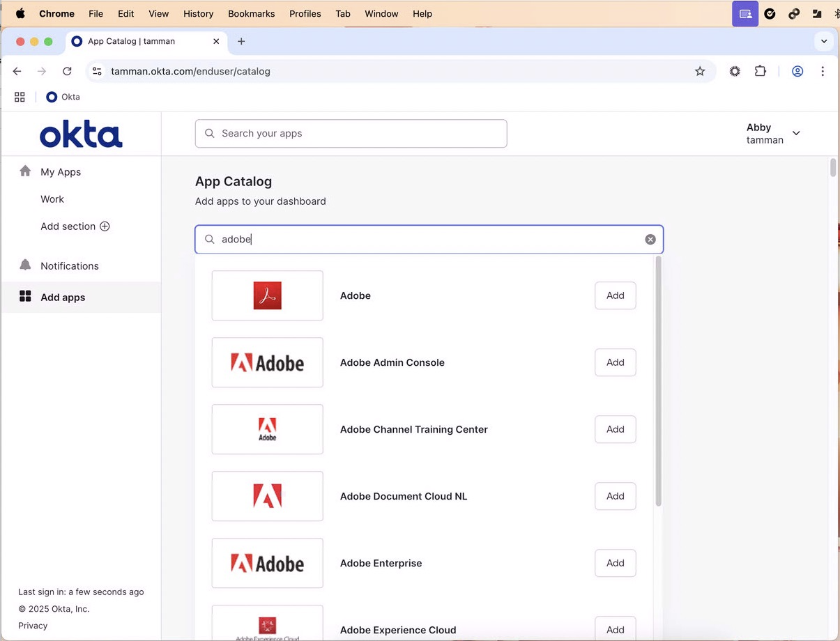Reload the page with the refresh icon

point(67,71)
